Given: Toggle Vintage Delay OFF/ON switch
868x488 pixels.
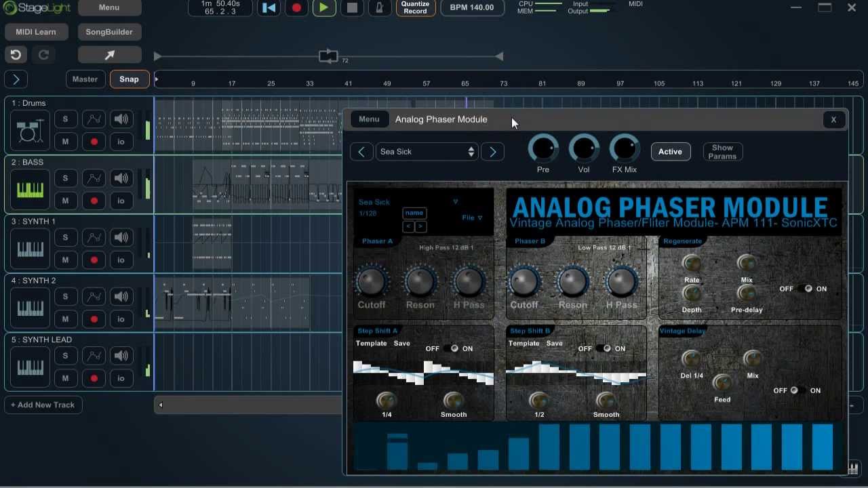Looking at the screenshot, I should (x=797, y=390).
